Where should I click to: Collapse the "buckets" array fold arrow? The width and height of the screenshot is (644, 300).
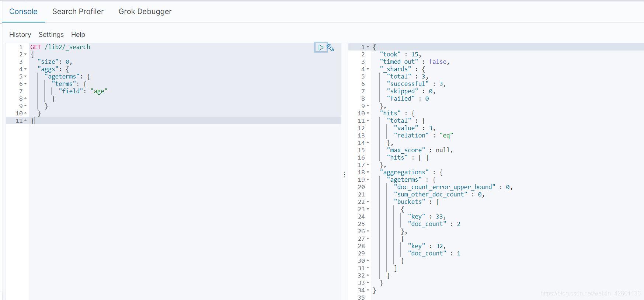(x=368, y=202)
